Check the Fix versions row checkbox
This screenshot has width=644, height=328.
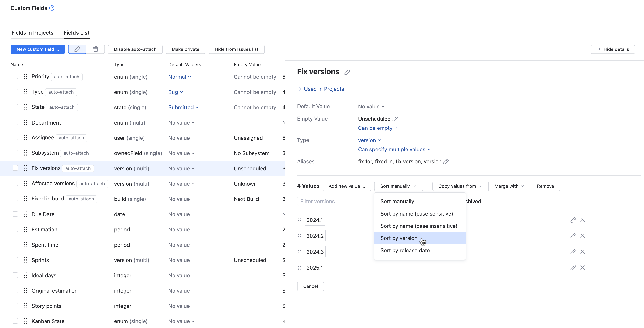15,168
